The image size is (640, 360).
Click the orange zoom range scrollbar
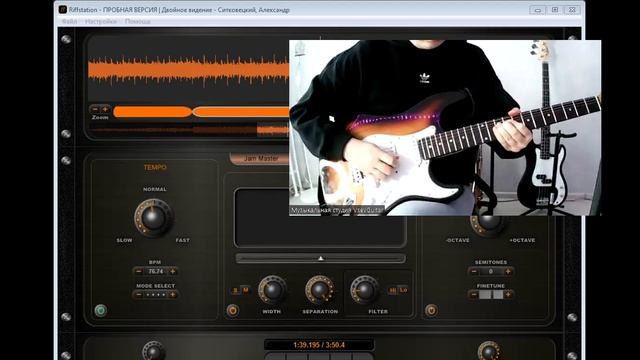pyautogui.click(x=201, y=111)
